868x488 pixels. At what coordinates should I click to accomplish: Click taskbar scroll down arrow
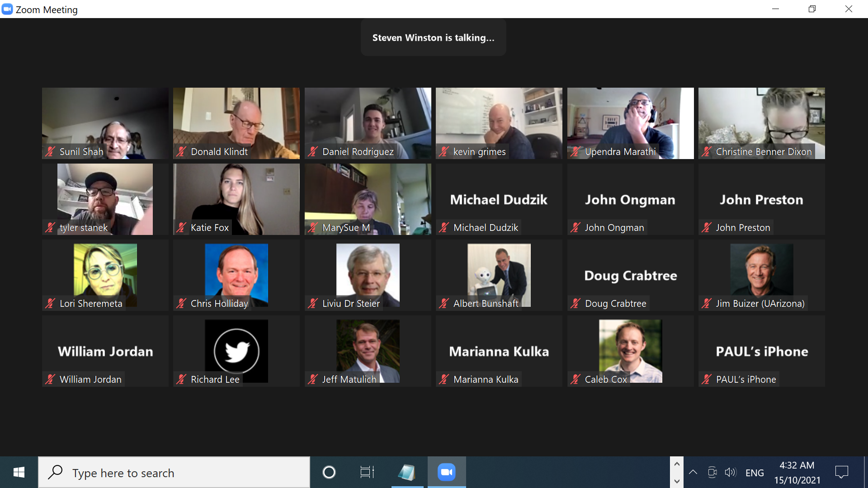pyautogui.click(x=677, y=481)
